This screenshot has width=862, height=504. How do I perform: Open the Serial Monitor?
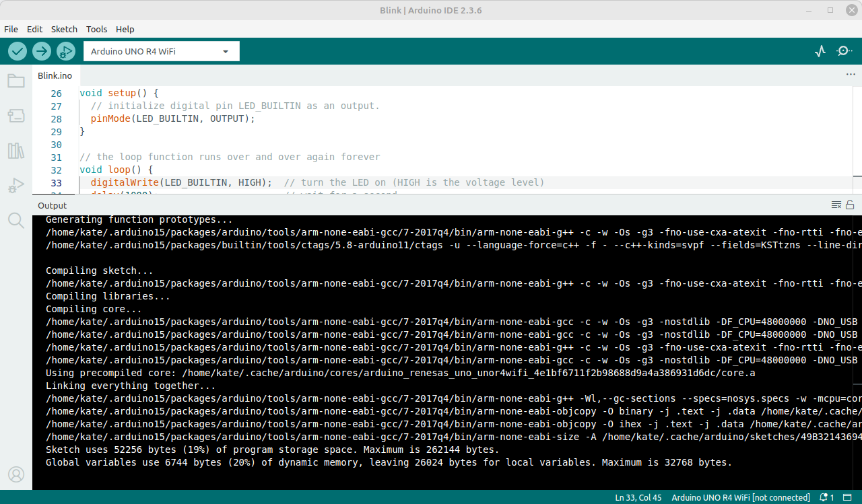tap(844, 50)
